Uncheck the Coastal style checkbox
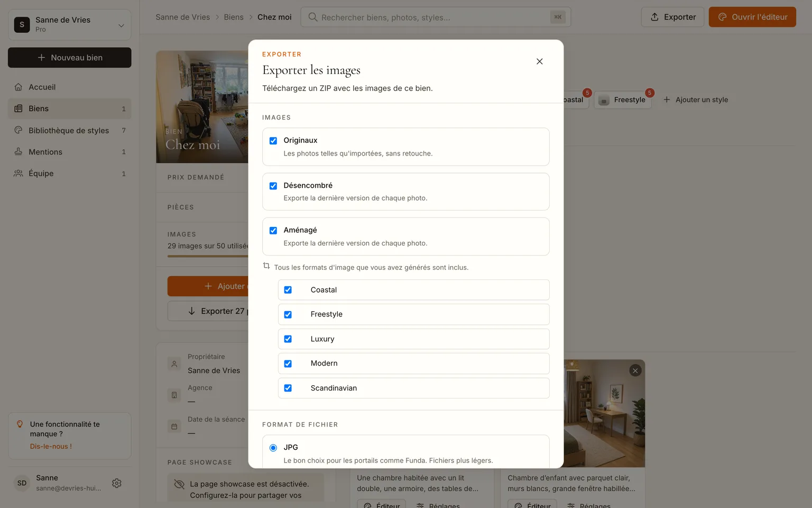The width and height of the screenshot is (812, 508). click(288, 290)
